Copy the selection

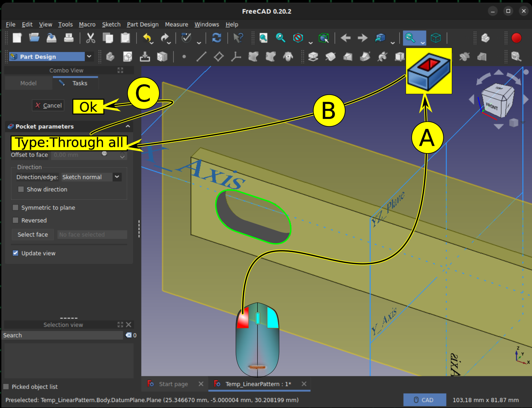pos(108,38)
